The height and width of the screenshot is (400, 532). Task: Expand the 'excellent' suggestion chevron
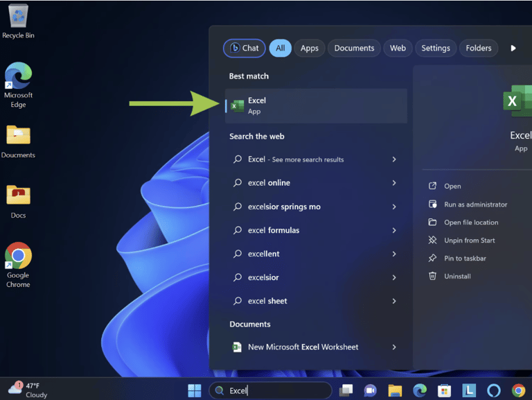point(394,254)
